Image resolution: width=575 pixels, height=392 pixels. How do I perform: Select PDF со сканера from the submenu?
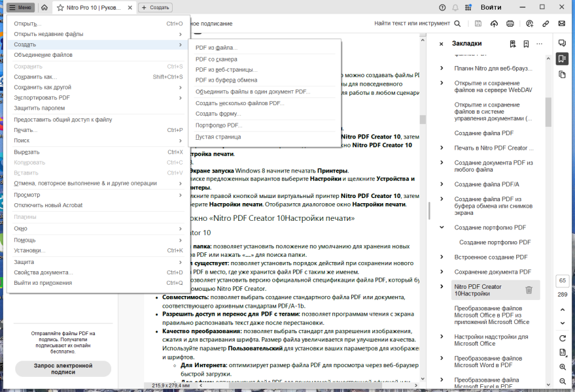(x=216, y=59)
